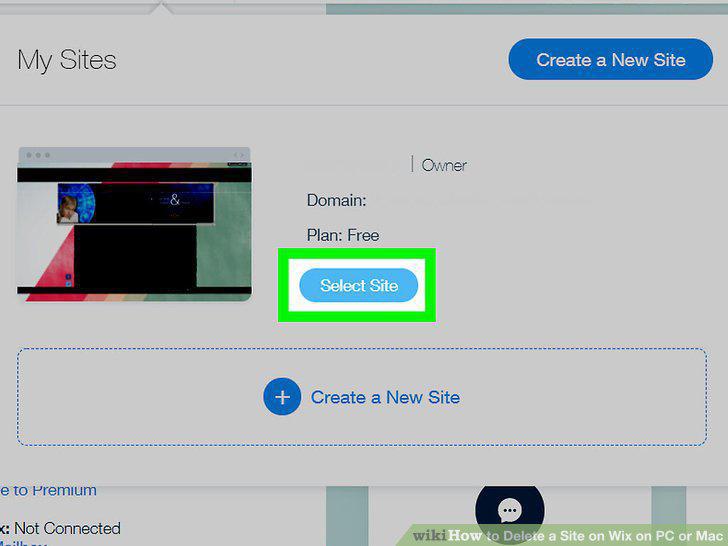This screenshot has height=546, width=728.
Task: Click the plus circle icon
Action: 282,396
